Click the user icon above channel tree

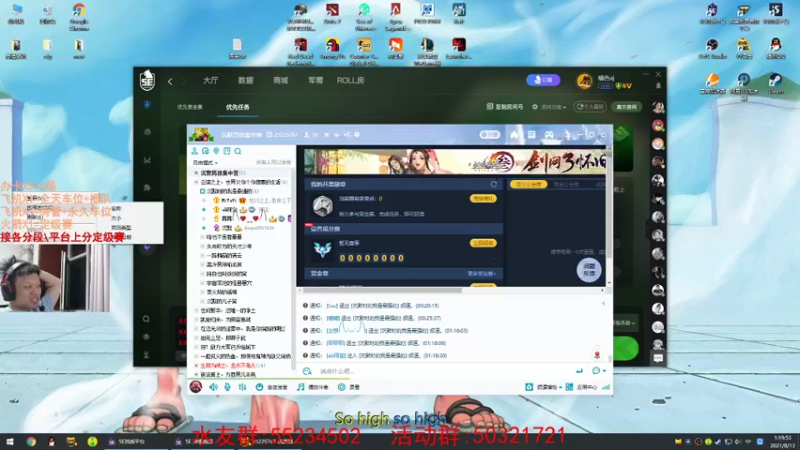194,151
